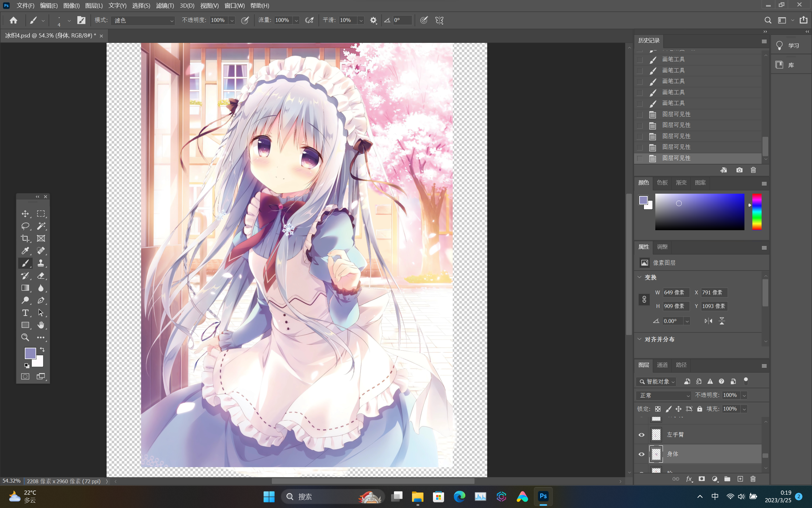Open the layer blend mode 正常 dropdown

click(664, 396)
